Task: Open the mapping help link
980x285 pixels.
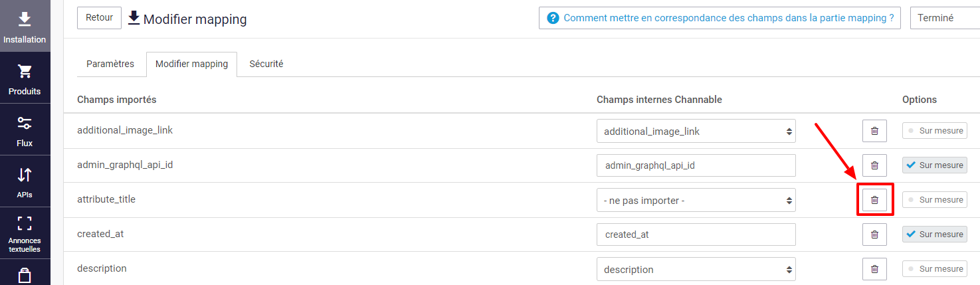Action: [x=720, y=18]
